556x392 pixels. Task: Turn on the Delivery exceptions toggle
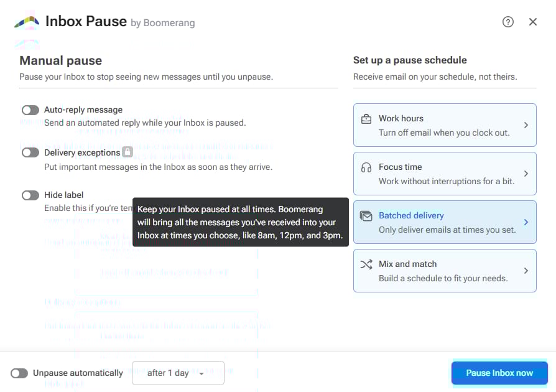tap(30, 152)
